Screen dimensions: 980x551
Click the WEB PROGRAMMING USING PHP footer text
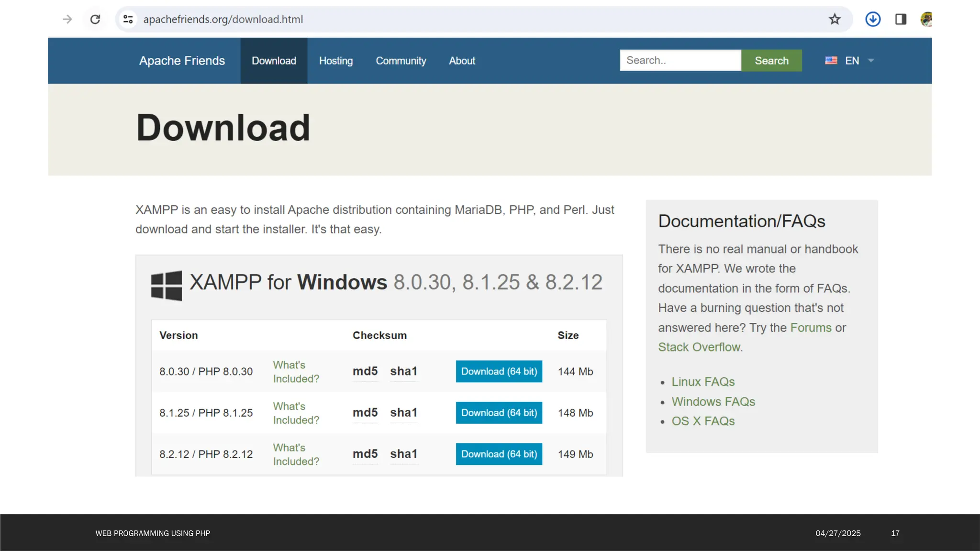pos(153,533)
